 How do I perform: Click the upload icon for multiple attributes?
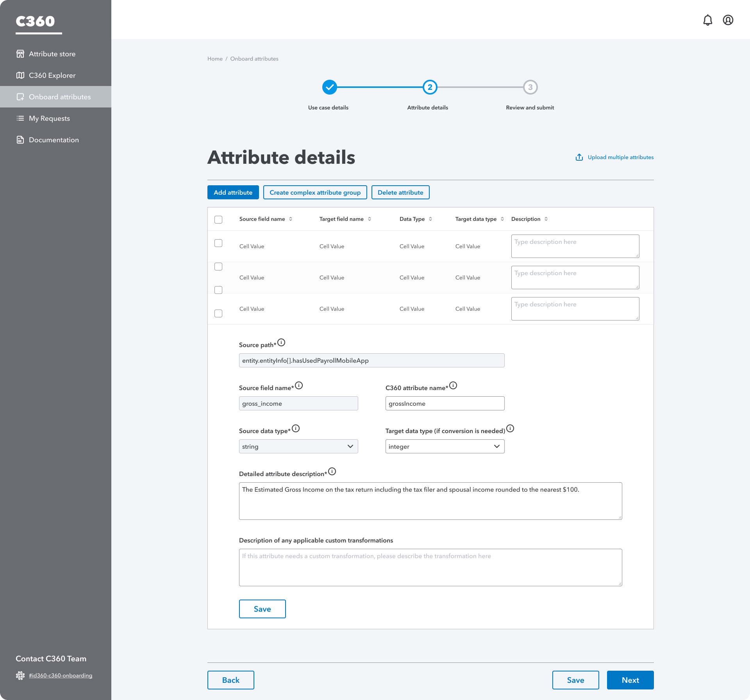pos(579,157)
